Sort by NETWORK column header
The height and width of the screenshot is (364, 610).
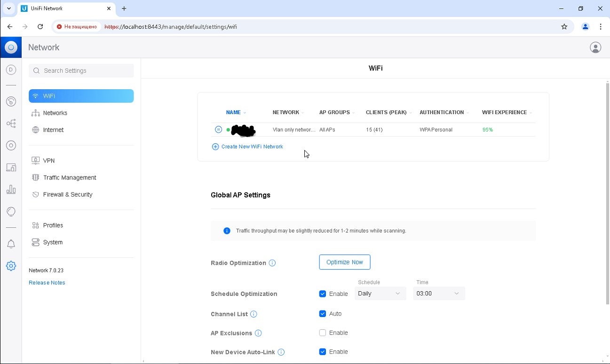point(288,112)
